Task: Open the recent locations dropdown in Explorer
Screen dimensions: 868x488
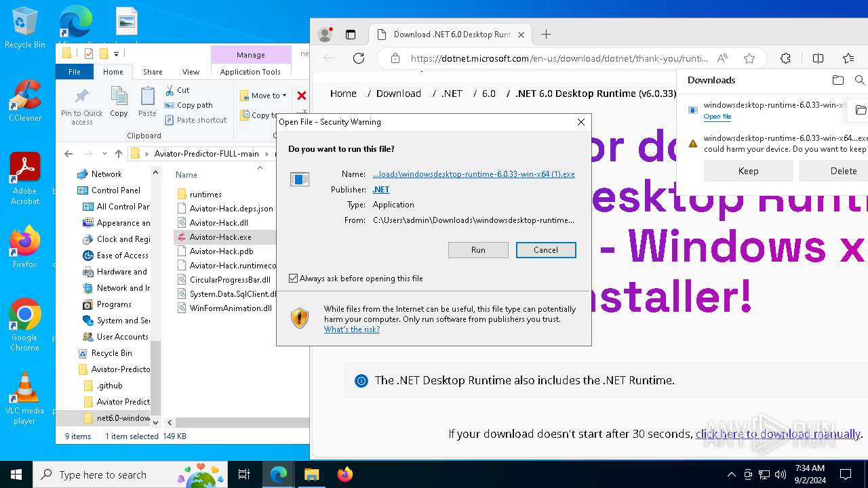Action: pyautogui.click(x=104, y=154)
